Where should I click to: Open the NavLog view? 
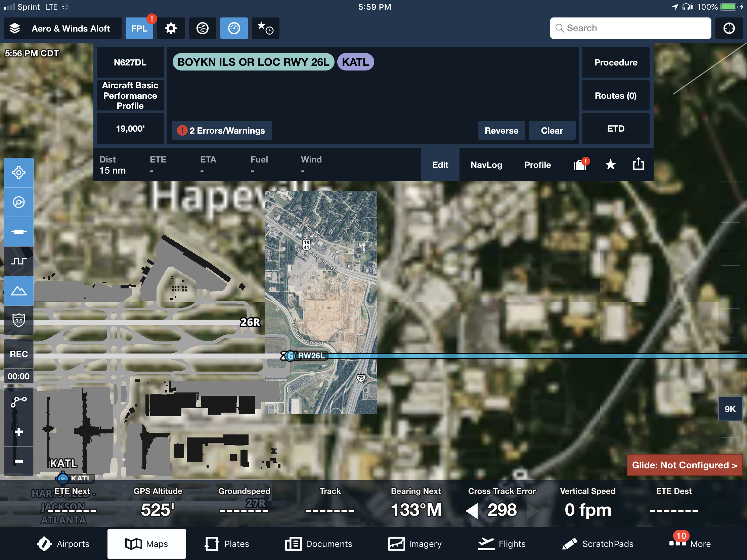click(x=486, y=165)
